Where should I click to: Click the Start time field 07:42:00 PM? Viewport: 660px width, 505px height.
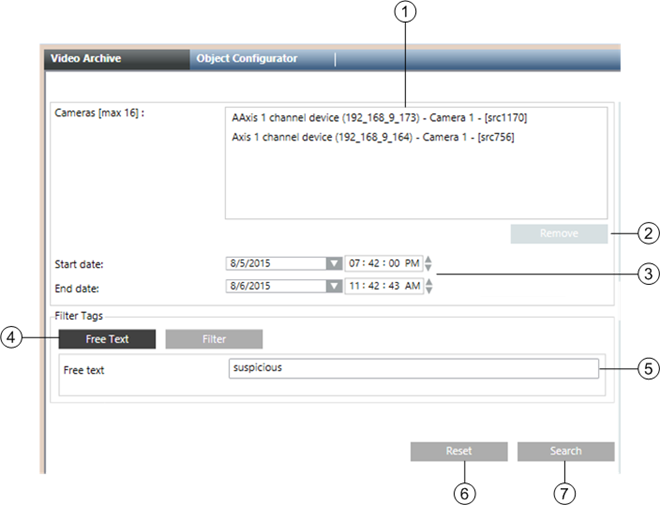coord(383,264)
